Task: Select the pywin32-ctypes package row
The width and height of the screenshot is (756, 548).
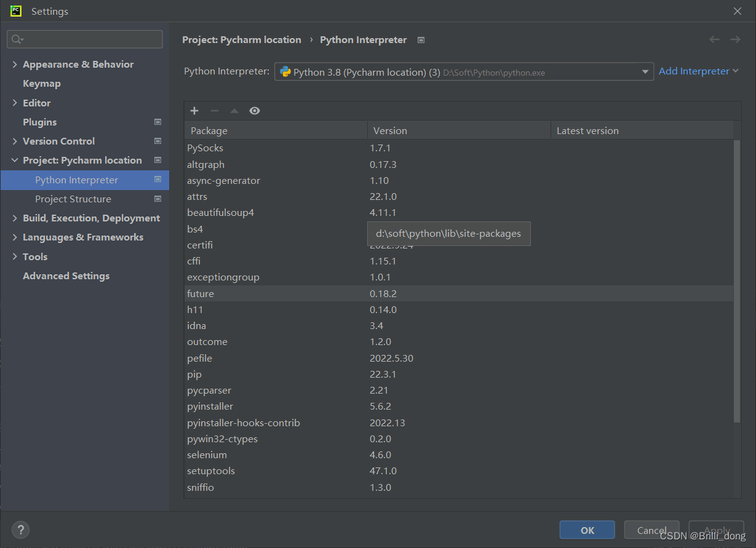Action: (459, 439)
